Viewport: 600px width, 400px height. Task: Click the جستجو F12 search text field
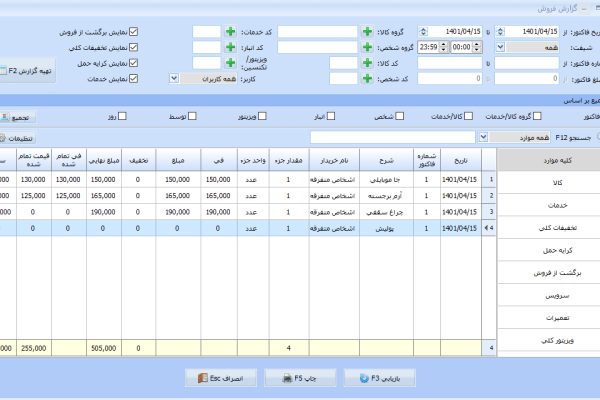pyautogui.click(x=393, y=137)
